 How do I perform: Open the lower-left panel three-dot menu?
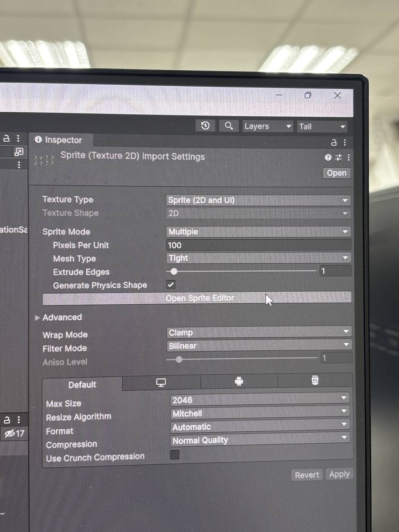19,420
